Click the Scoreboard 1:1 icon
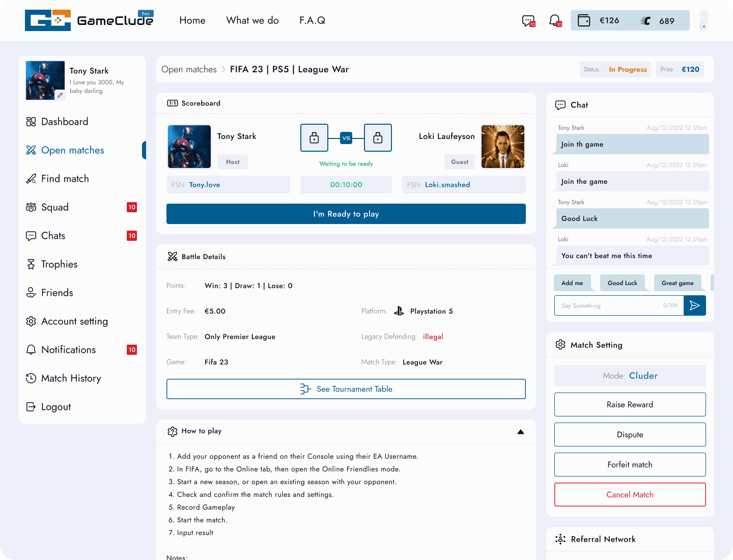The height and width of the screenshot is (560, 733). point(173,103)
